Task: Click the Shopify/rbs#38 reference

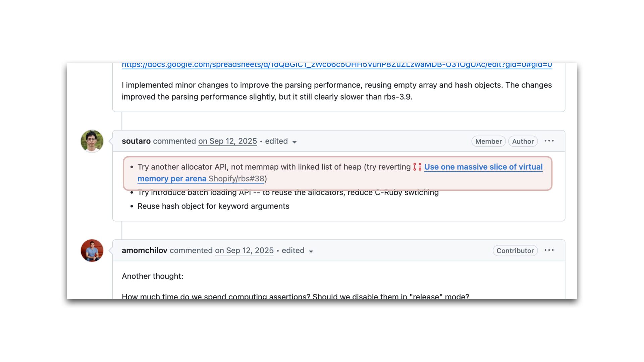Action: 236,179
